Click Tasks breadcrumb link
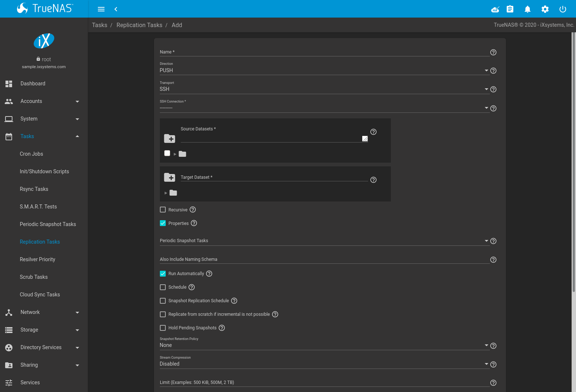576x392 pixels. coord(100,25)
